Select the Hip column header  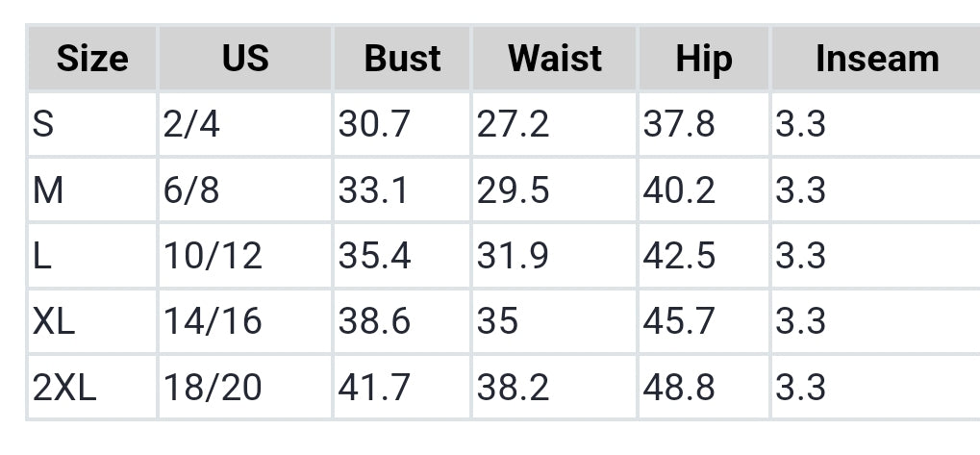pyautogui.click(x=703, y=59)
